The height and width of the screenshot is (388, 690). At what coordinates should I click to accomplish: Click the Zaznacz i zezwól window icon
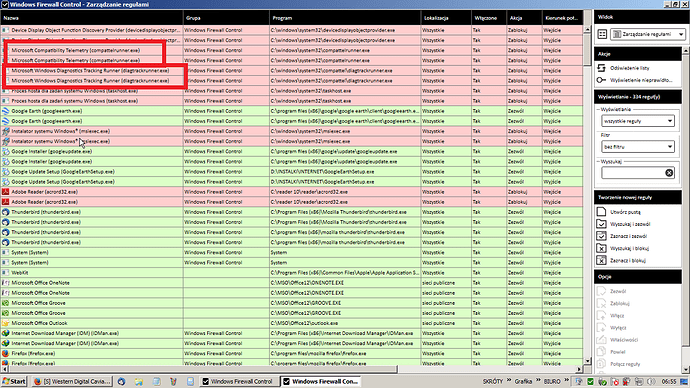601,236
